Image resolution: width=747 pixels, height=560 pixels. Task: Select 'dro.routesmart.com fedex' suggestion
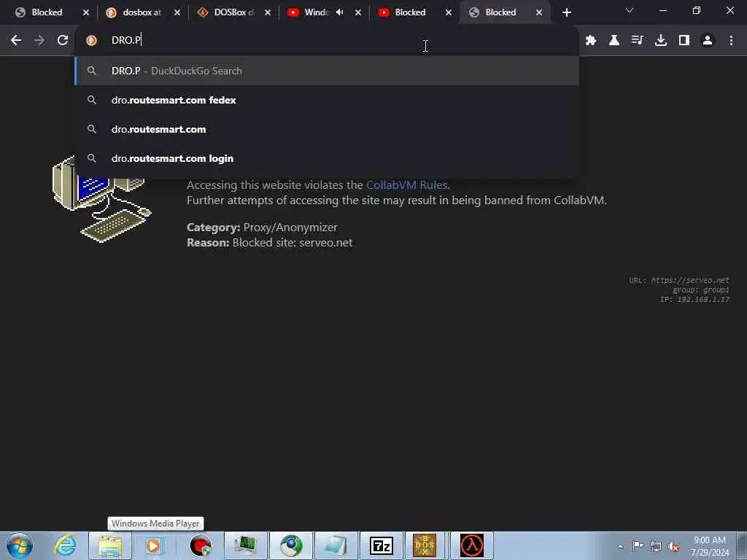327,100
